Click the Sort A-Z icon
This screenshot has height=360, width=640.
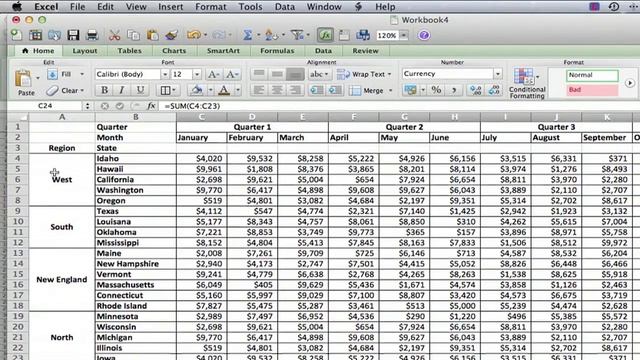(x=270, y=35)
